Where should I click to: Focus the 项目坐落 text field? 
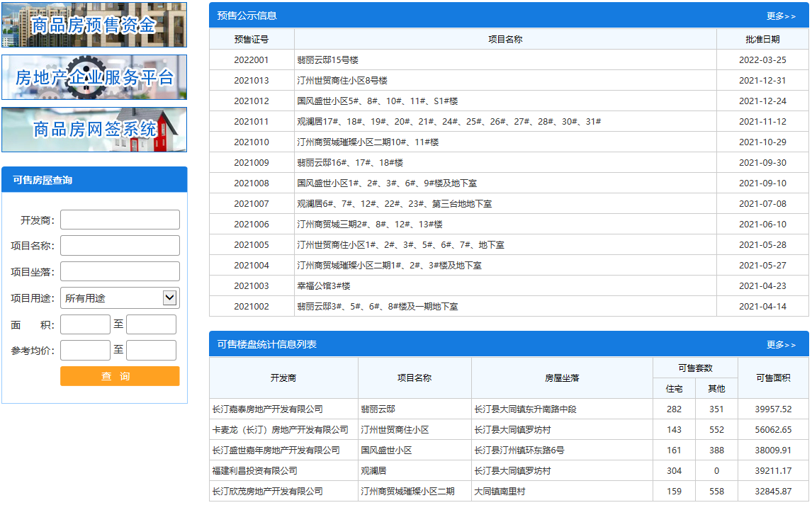pyautogui.click(x=120, y=272)
